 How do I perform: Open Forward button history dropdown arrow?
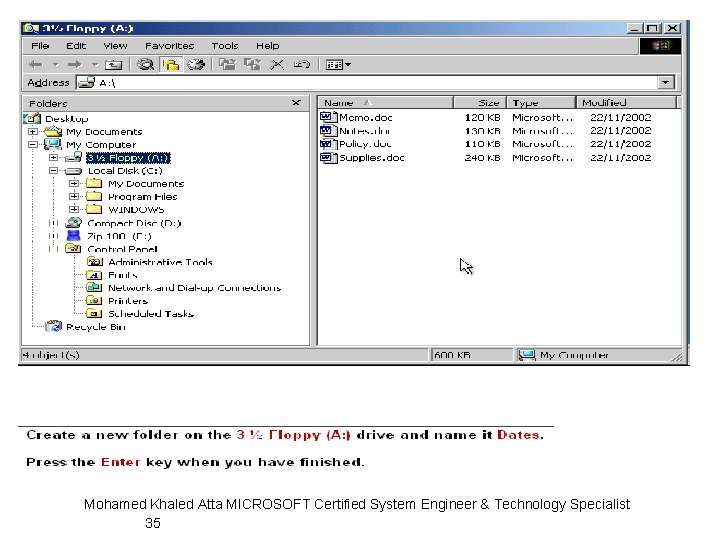(x=95, y=65)
